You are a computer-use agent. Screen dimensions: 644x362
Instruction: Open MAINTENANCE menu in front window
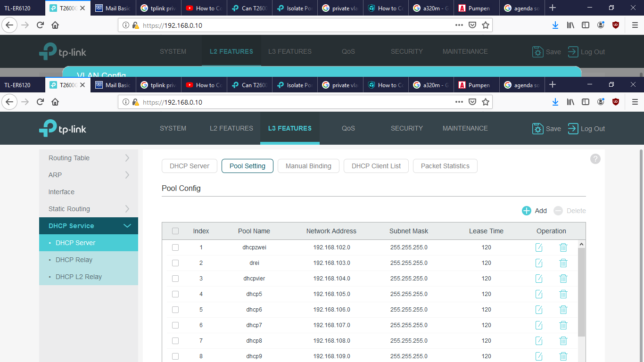465,128
